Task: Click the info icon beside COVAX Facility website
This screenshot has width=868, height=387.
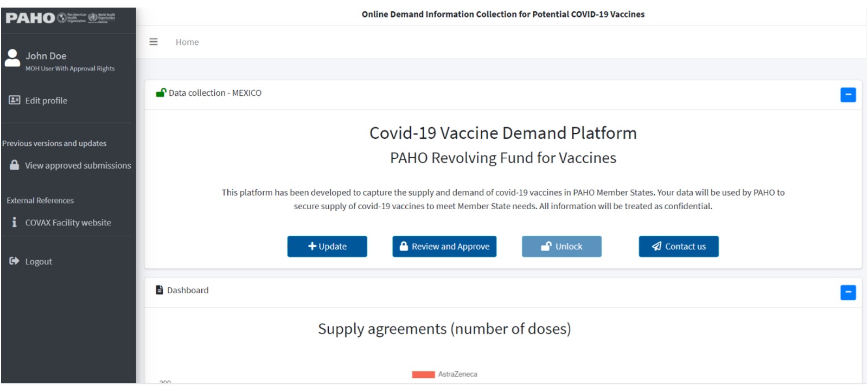Action: (x=14, y=222)
